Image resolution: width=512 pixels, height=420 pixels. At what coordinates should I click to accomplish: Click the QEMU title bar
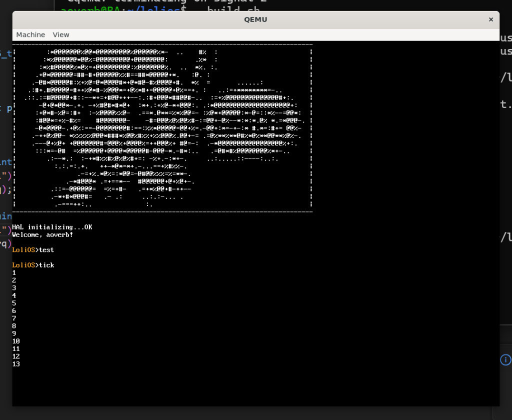pyautogui.click(x=255, y=19)
